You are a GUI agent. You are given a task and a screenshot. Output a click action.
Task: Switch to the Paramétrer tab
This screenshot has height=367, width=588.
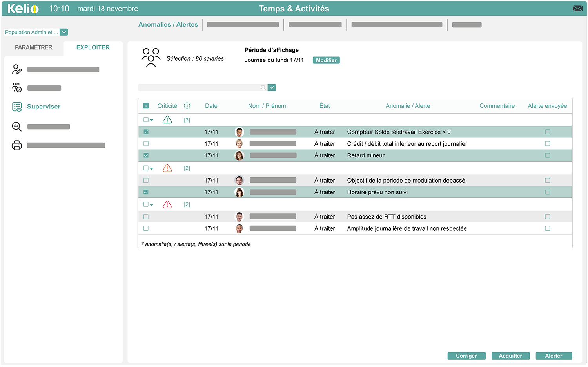click(x=33, y=47)
